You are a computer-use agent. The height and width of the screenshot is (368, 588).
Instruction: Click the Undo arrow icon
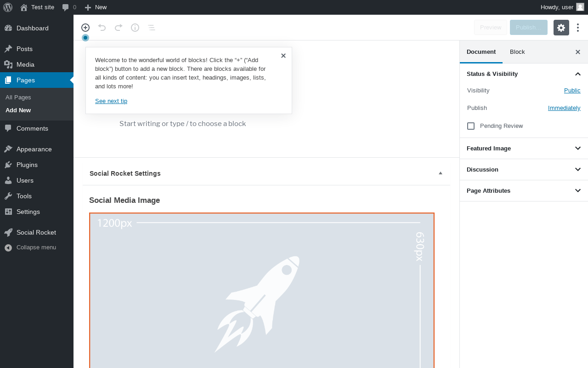tap(102, 28)
